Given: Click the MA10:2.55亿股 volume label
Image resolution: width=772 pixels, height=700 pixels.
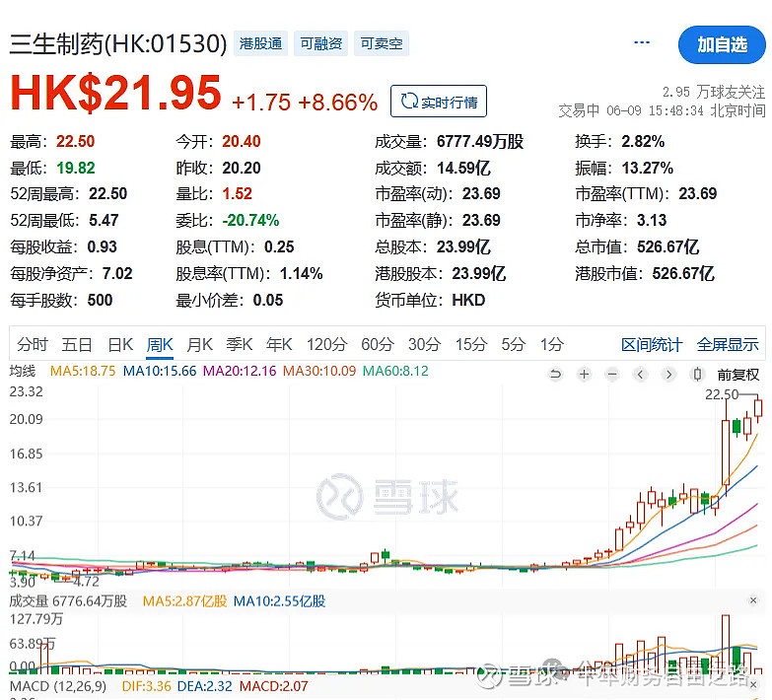Looking at the screenshot, I should pyautogui.click(x=279, y=601).
